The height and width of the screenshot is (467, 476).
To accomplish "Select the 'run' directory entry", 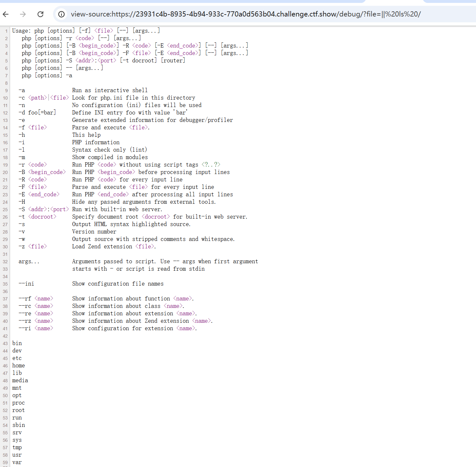I will pyautogui.click(x=17, y=418).
